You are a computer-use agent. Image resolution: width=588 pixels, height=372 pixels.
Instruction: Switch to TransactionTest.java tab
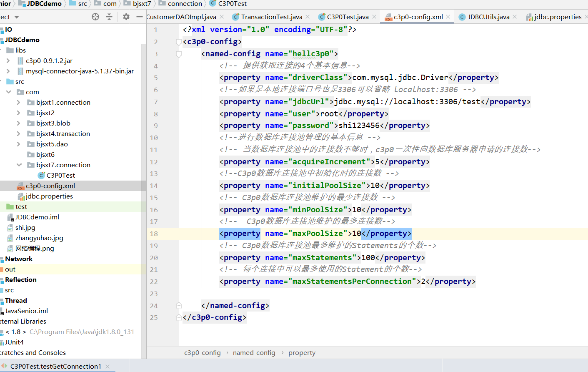268,17
